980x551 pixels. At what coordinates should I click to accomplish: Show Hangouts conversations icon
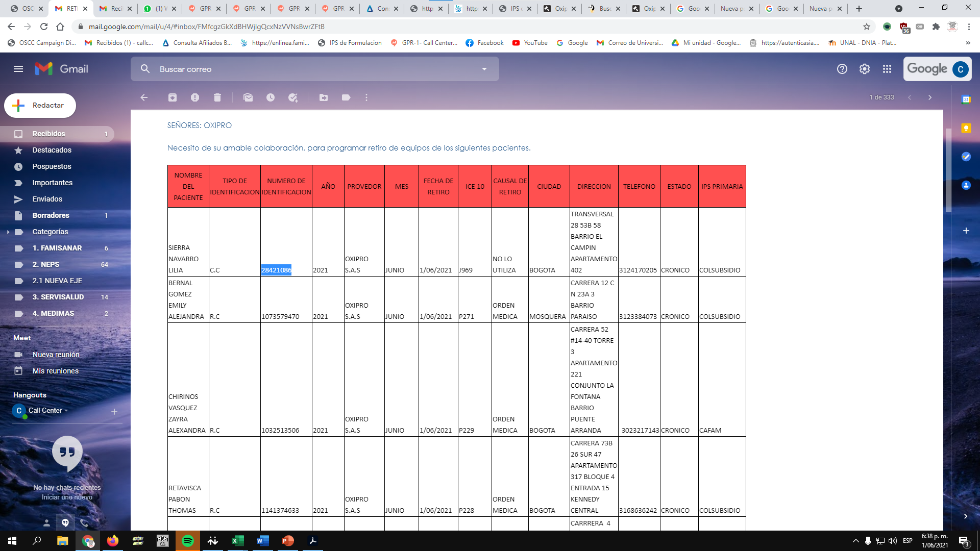(x=65, y=523)
